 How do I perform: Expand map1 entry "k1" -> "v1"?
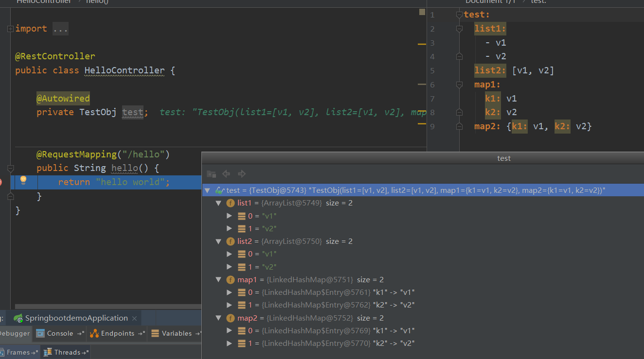click(x=230, y=292)
